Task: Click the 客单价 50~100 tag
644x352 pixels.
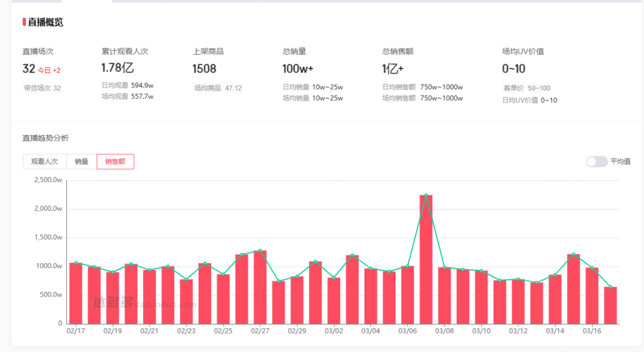Action: [x=527, y=88]
